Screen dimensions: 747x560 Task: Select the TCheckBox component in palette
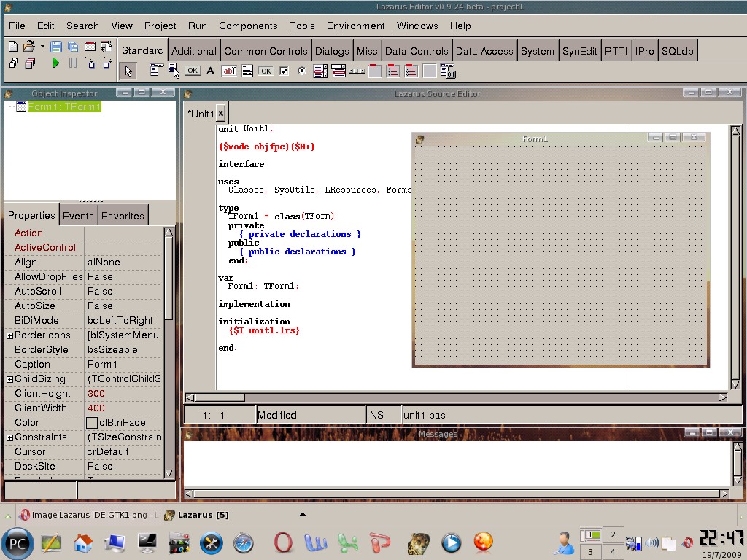285,71
